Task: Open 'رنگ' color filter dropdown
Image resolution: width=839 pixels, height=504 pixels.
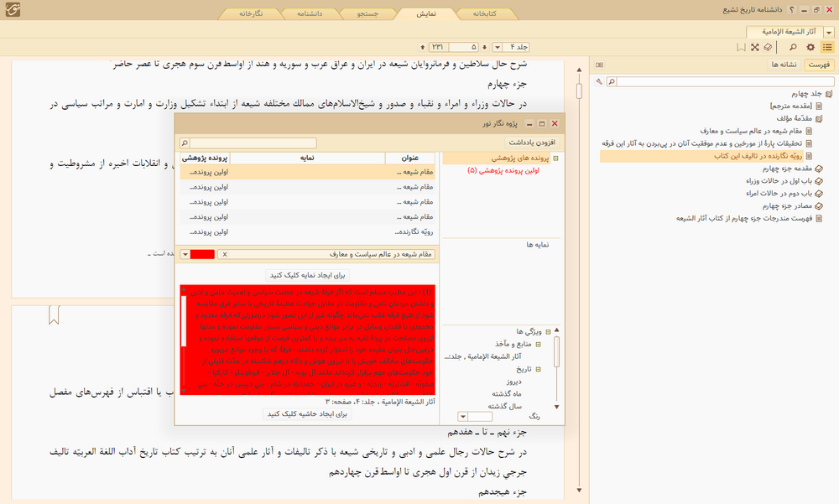Action: 463,416
